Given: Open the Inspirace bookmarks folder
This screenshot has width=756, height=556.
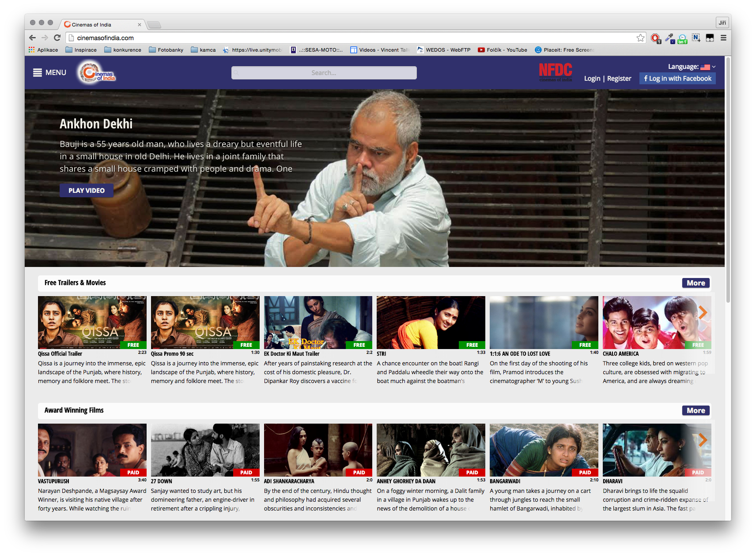Looking at the screenshot, I should (x=81, y=50).
